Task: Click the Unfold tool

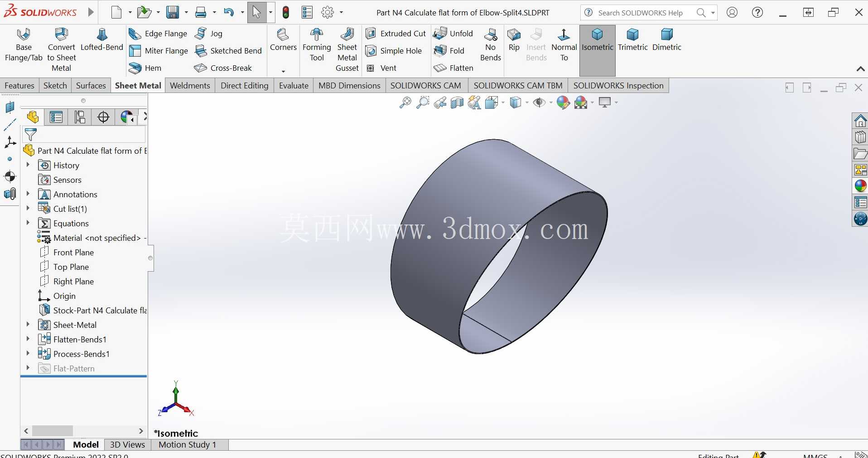Action: 453,34
